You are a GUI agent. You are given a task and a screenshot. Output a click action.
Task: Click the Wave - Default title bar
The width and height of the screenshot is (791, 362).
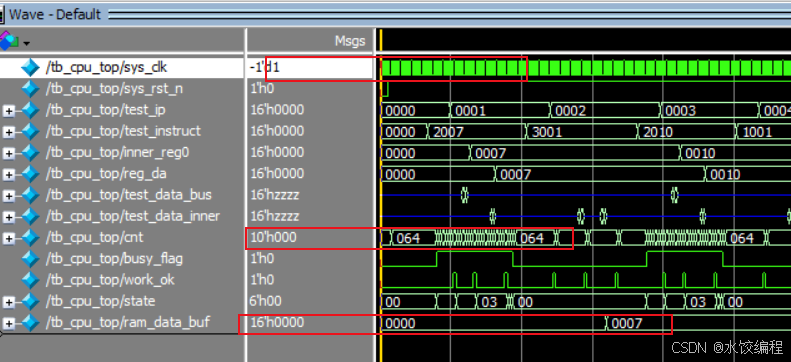[x=396, y=14]
